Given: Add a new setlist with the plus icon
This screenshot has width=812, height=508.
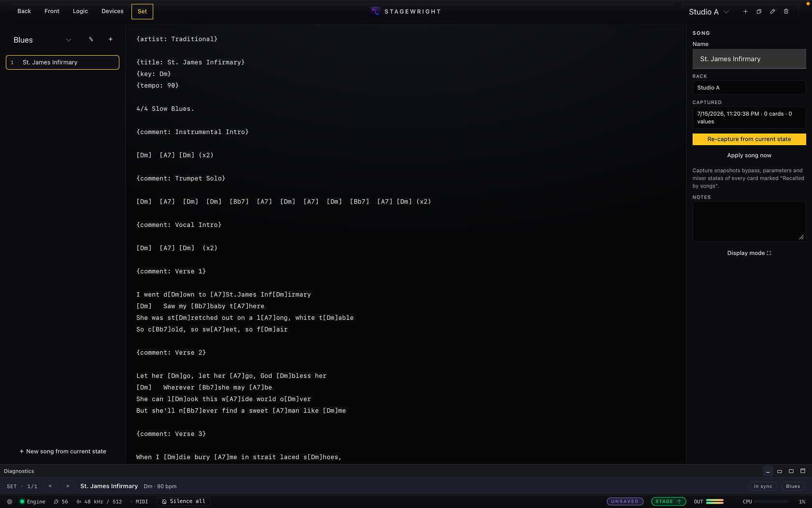Looking at the screenshot, I should 111,39.
